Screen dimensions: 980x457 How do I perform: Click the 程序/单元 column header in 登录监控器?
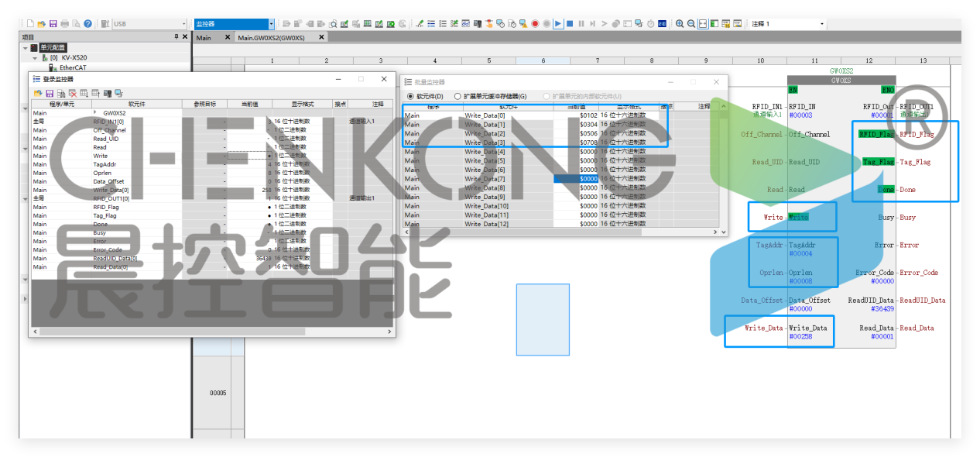[x=61, y=103]
